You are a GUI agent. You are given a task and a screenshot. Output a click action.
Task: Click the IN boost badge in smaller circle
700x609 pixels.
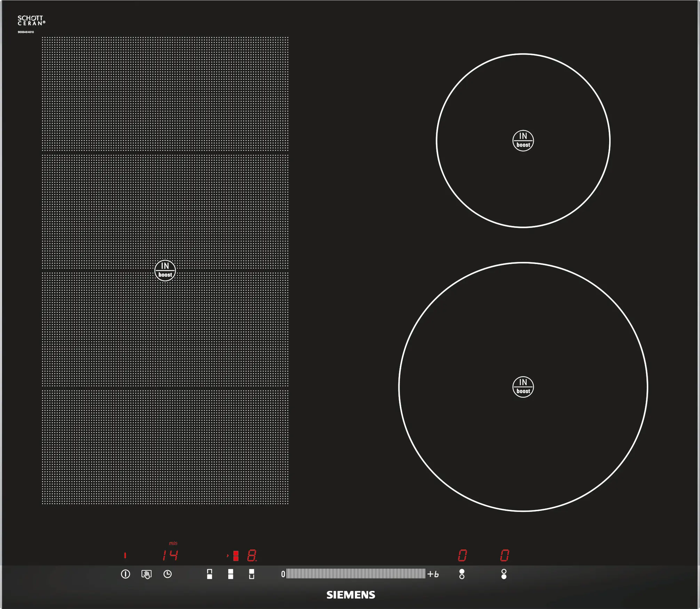pyautogui.click(x=523, y=141)
